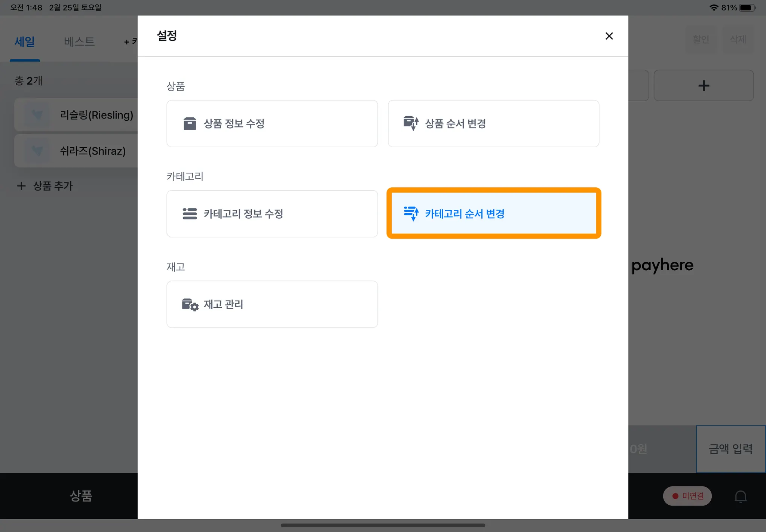Select 리슬링(Riesling) product item

coord(96,115)
